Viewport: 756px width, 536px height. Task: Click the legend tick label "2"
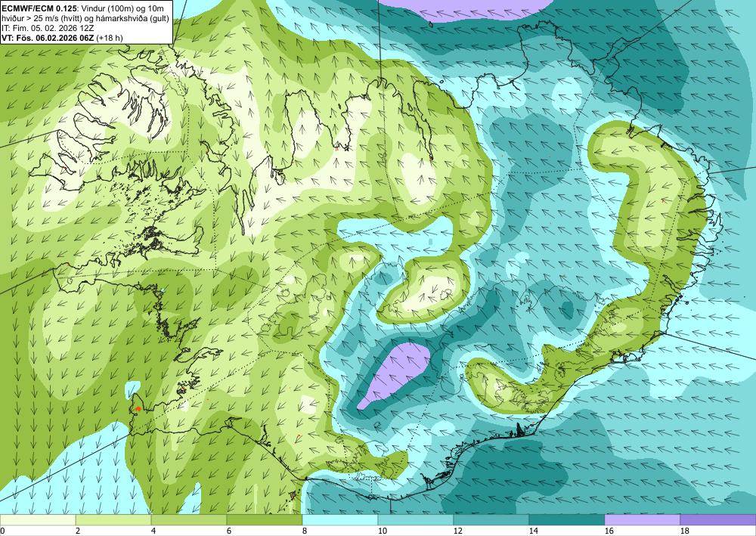pos(78,531)
